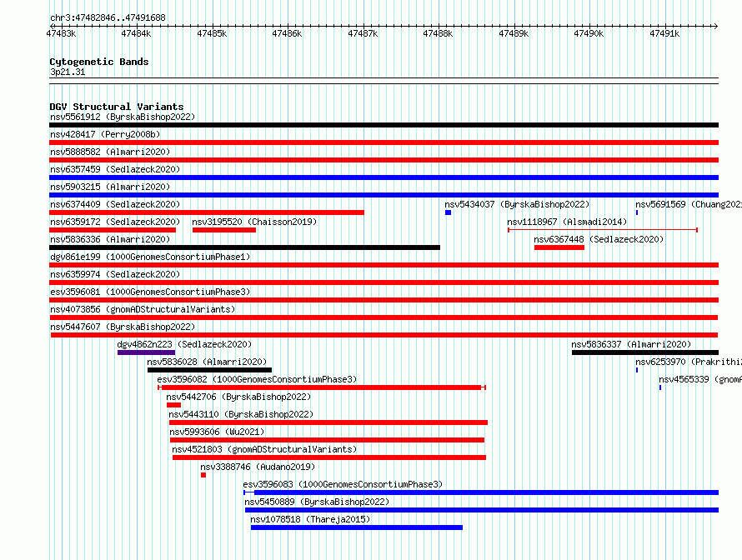Open nsv5836336 (Almarri2020) label
This screenshot has width=742, height=560.
click(110, 239)
